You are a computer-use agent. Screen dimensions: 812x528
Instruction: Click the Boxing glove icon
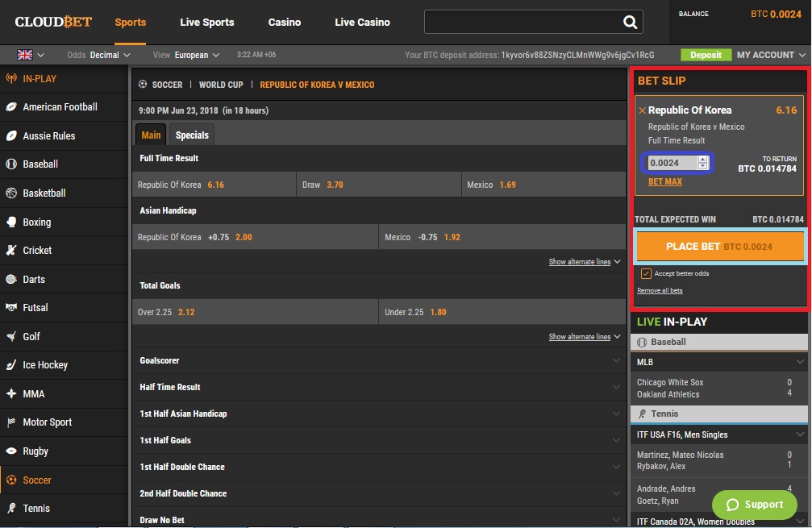click(10, 222)
